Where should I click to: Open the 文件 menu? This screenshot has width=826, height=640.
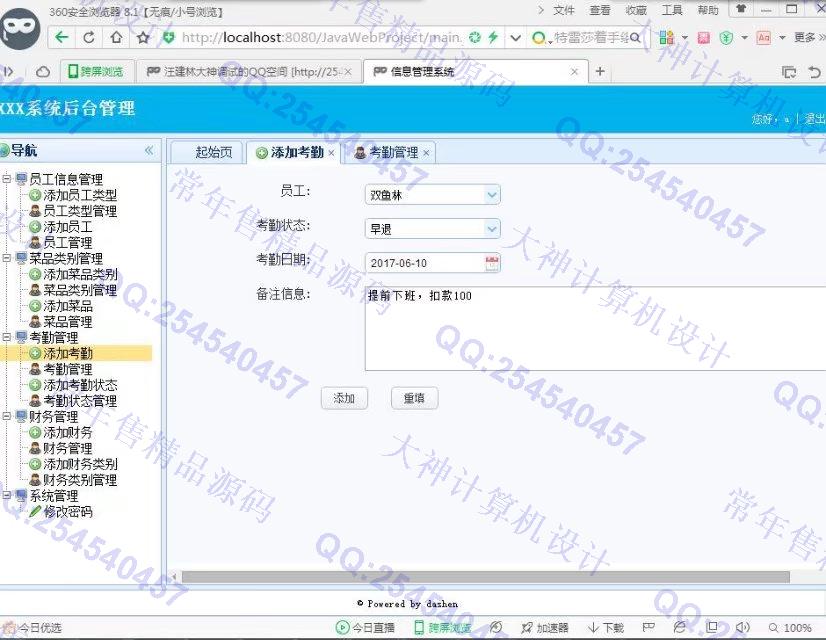pos(564,10)
